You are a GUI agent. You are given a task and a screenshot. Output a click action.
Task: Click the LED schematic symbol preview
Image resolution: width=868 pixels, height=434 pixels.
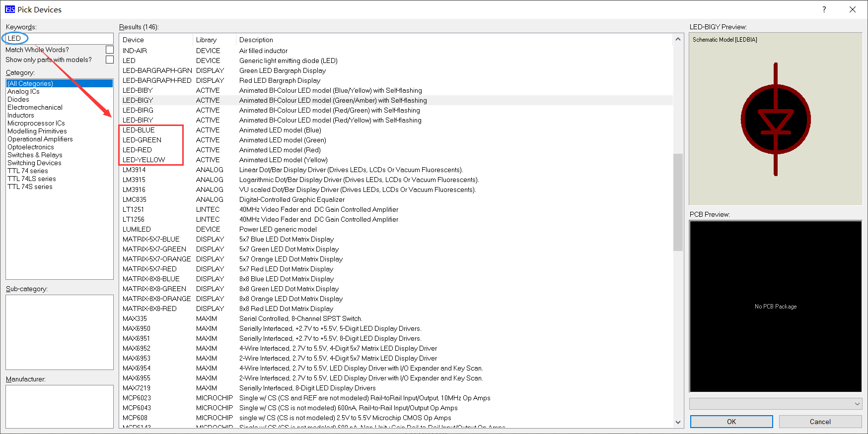776,119
